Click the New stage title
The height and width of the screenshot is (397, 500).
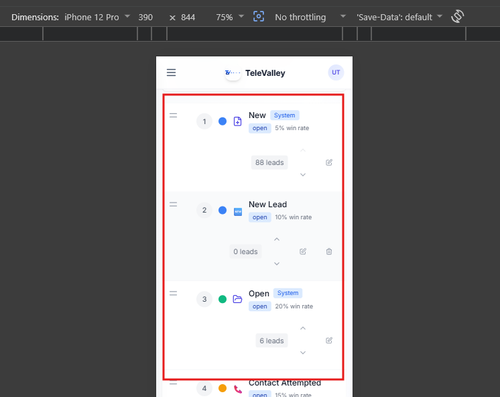(257, 115)
